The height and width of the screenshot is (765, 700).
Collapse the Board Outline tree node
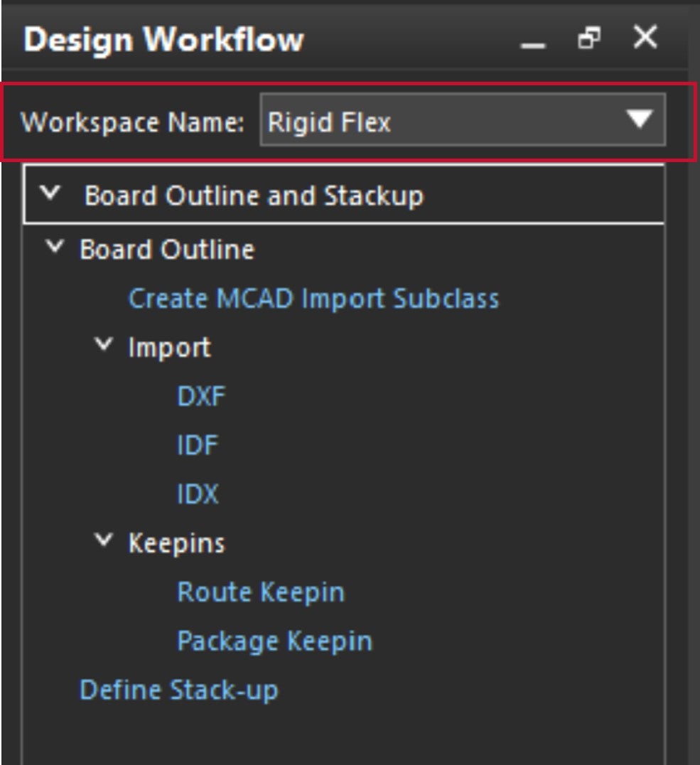(55, 247)
